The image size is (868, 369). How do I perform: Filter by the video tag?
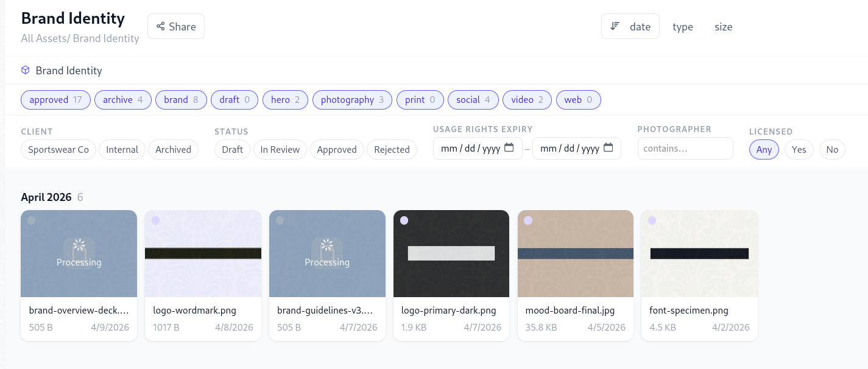[528, 100]
